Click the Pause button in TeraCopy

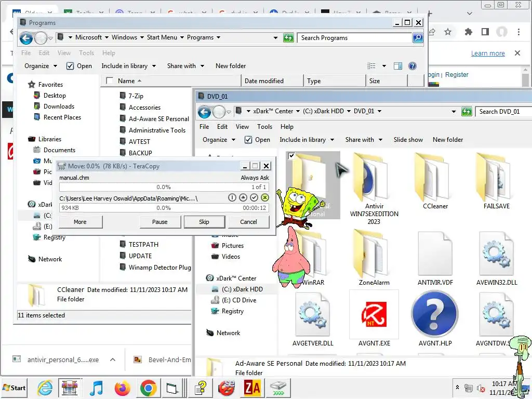point(160,222)
